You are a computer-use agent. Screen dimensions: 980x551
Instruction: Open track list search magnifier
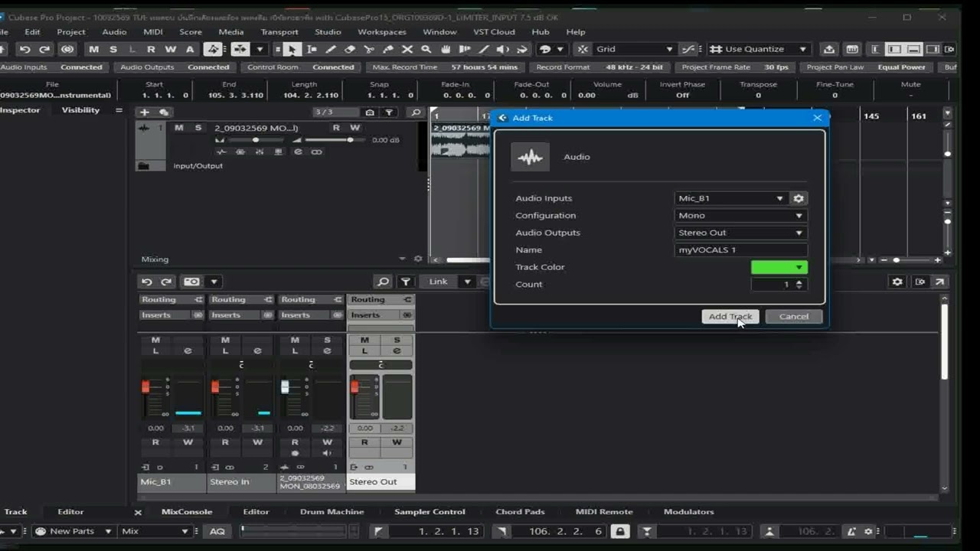[x=416, y=112]
